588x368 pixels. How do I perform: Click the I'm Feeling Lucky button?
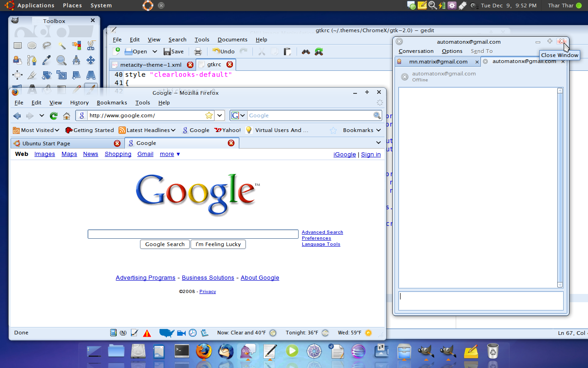pos(218,244)
